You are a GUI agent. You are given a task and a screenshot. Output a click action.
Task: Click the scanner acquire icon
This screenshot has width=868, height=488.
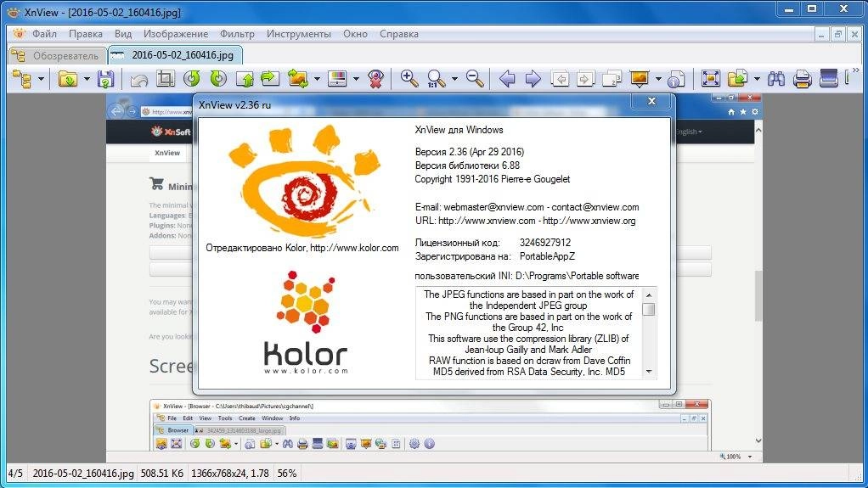(x=829, y=79)
